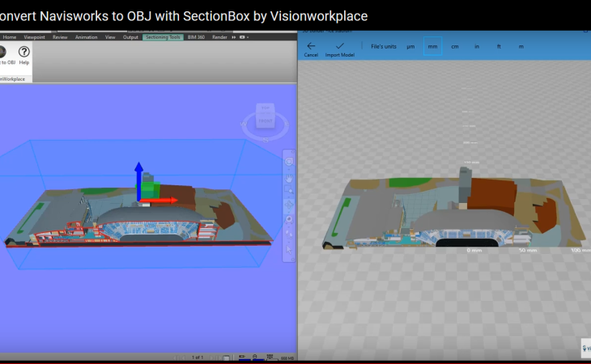Click the memory usage readout in status bar
This screenshot has width=591, height=364.
[287, 358]
